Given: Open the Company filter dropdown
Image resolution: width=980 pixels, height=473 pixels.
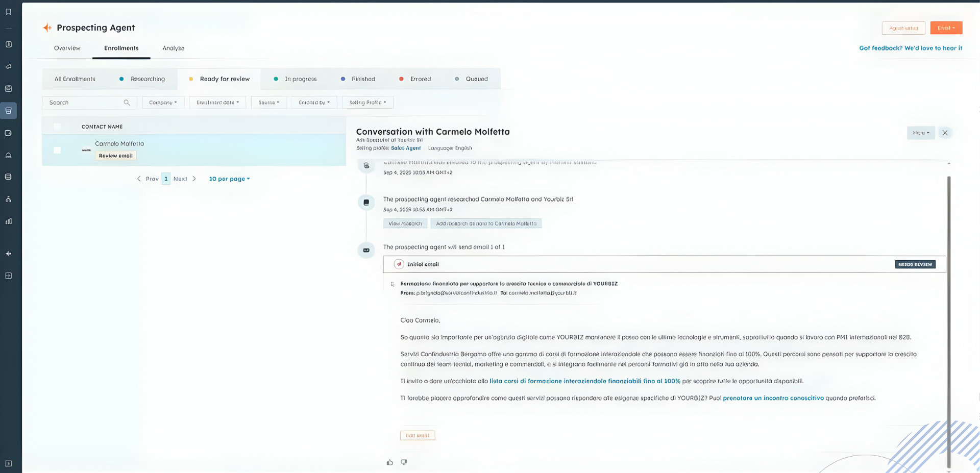Looking at the screenshot, I should coord(163,102).
